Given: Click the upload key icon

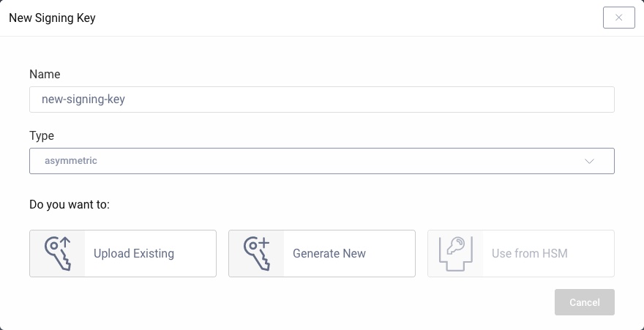Looking at the screenshot, I should pos(57,253).
